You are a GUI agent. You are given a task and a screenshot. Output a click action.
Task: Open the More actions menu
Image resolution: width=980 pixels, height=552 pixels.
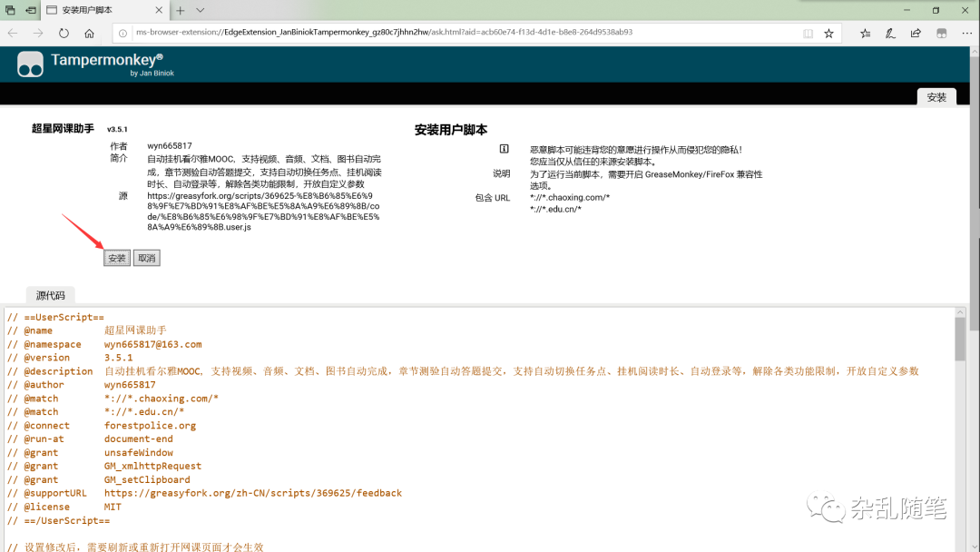tap(966, 33)
